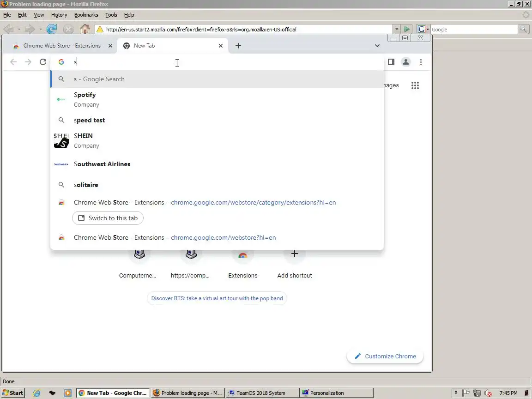Close the New Tab tab
The width and height of the screenshot is (532, 399).
click(x=221, y=46)
